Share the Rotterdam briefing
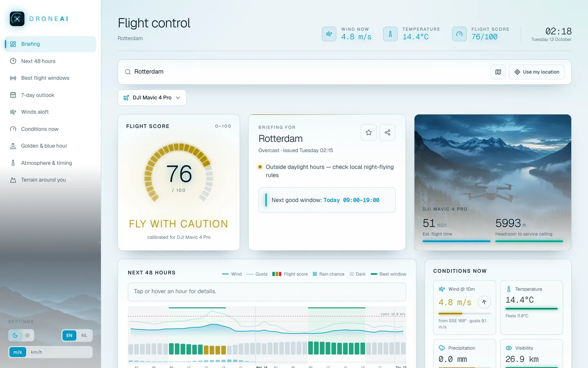The height and width of the screenshot is (368, 588). coord(388,132)
